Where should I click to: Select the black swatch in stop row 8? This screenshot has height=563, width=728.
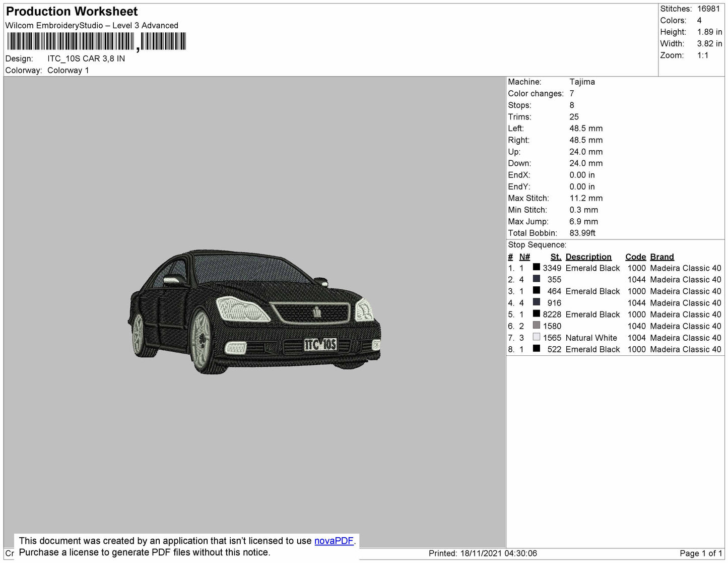(537, 348)
